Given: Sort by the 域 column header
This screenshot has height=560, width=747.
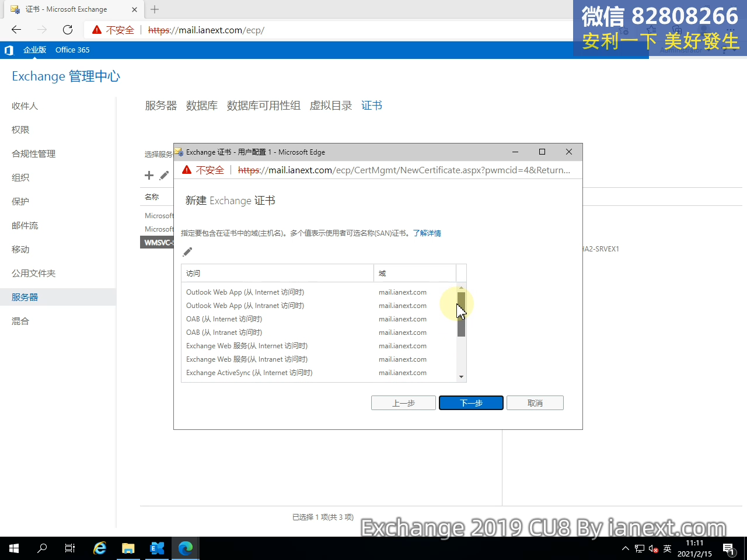Looking at the screenshot, I should [415, 273].
